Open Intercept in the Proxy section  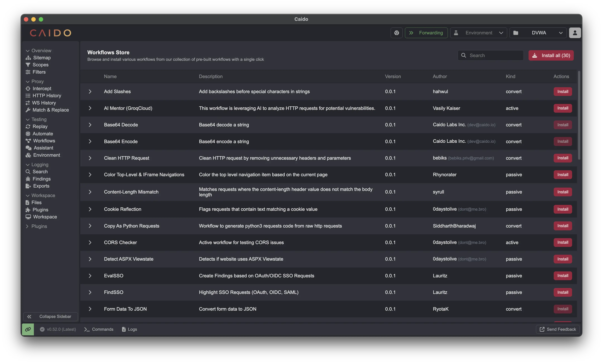click(x=42, y=88)
